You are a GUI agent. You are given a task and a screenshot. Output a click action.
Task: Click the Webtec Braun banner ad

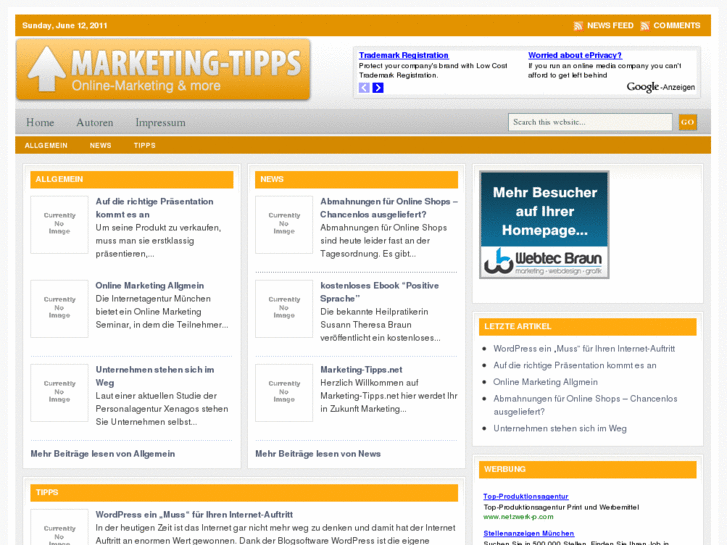544,225
